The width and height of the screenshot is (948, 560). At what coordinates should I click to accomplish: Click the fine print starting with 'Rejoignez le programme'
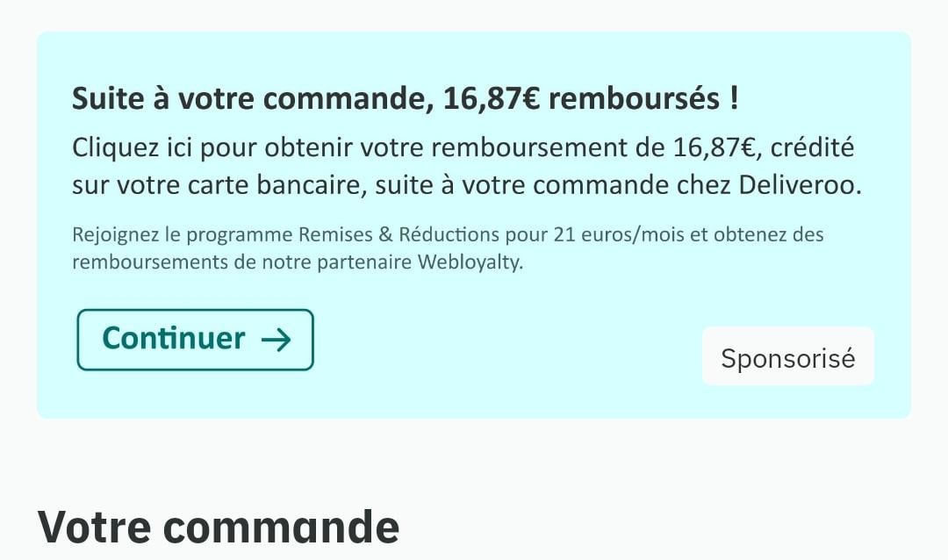[x=448, y=248]
